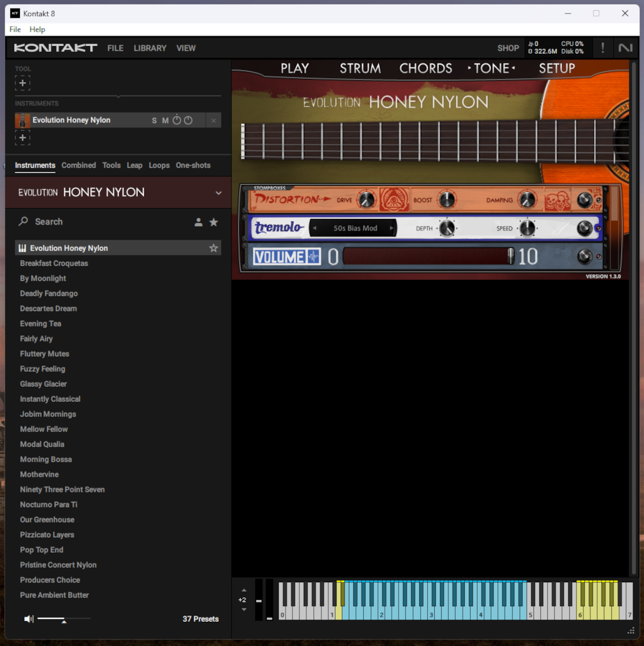Viewport: 644px width, 646px height.
Task: Open the SETUP page
Action: (557, 69)
